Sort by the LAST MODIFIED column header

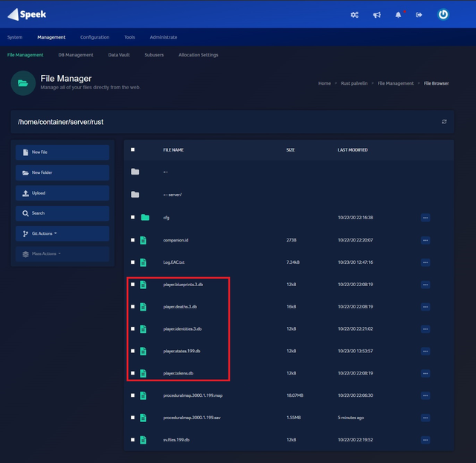coord(353,150)
